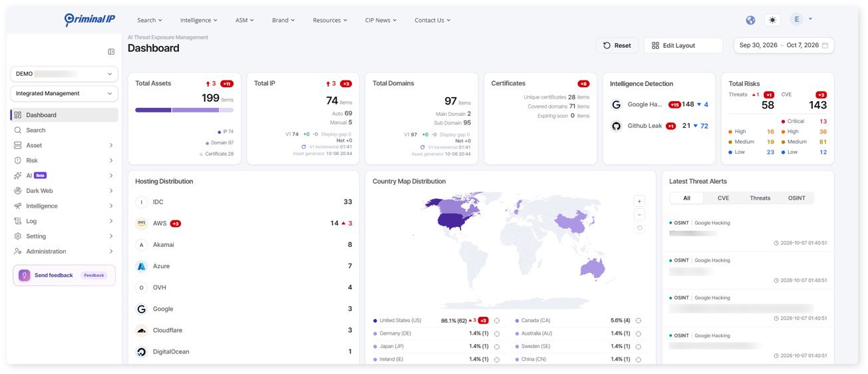The height and width of the screenshot is (374, 868).
Task: Open the Brand top menu
Action: 283,20
